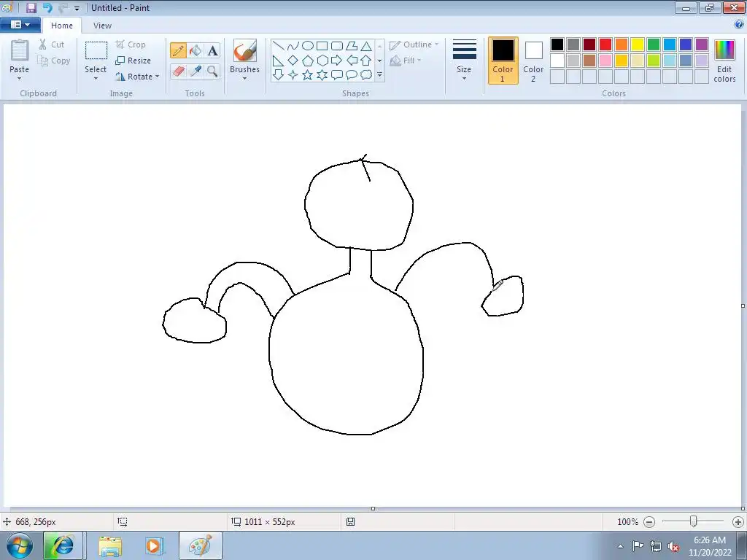
Task: Pick the Right triangle shape
Action: [279, 61]
